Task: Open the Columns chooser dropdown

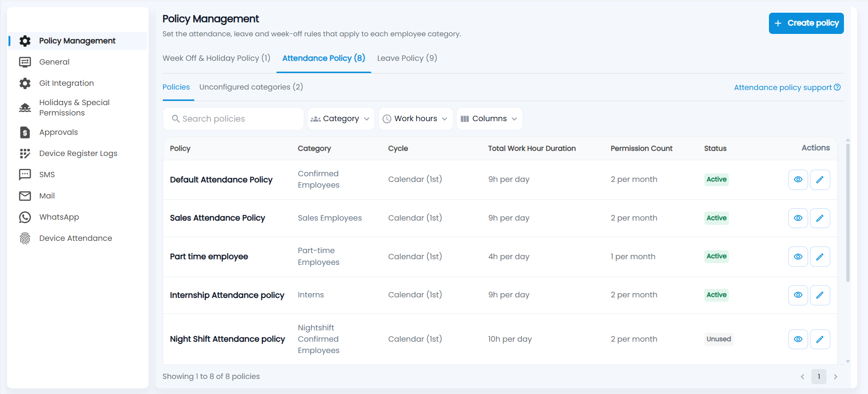Action: coord(489,119)
